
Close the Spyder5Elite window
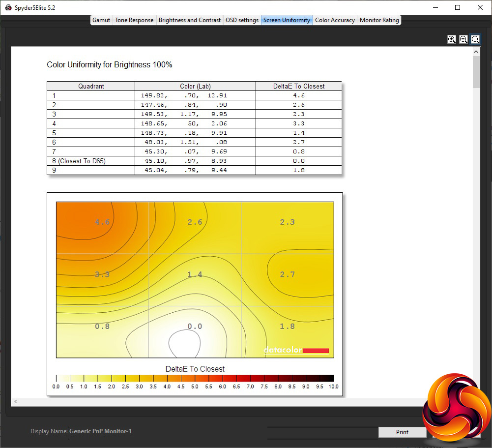(x=480, y=7)
